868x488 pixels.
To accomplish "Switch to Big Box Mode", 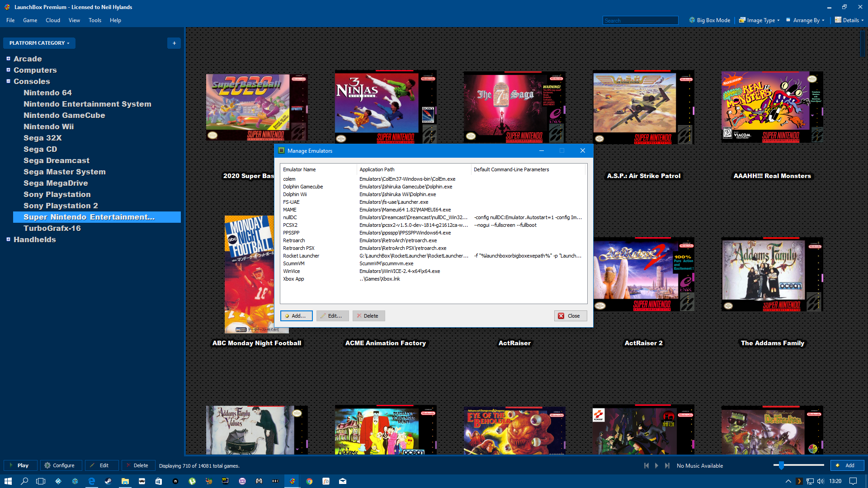I will [x=710, y=20].
